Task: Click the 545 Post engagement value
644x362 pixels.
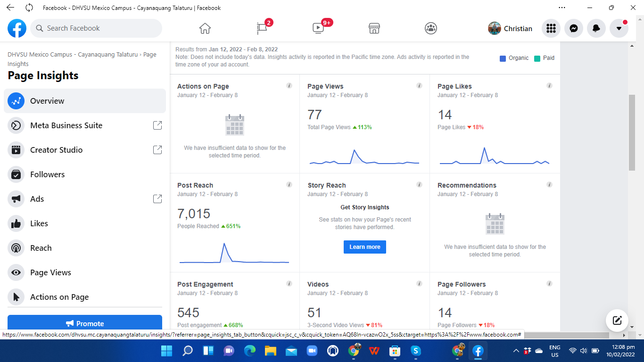Action: click(189, 313)
